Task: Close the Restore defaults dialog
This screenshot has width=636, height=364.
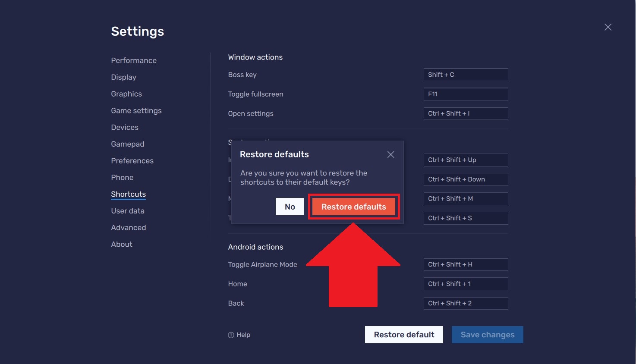Action: coord(390,154)
